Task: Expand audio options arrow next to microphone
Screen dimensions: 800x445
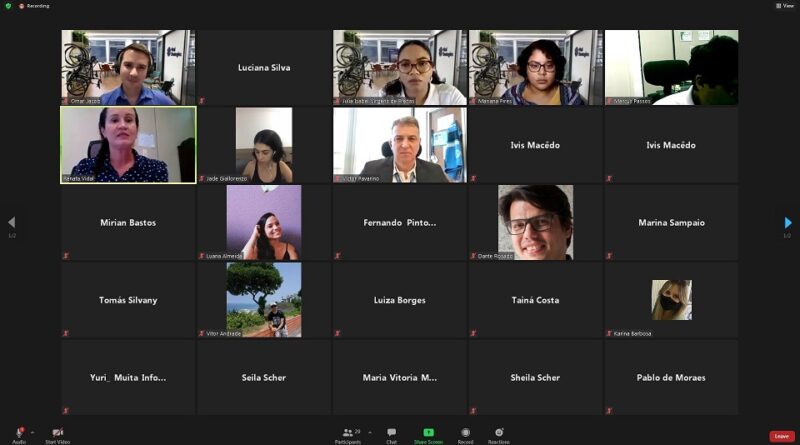Action: click(x=32, y=432)
